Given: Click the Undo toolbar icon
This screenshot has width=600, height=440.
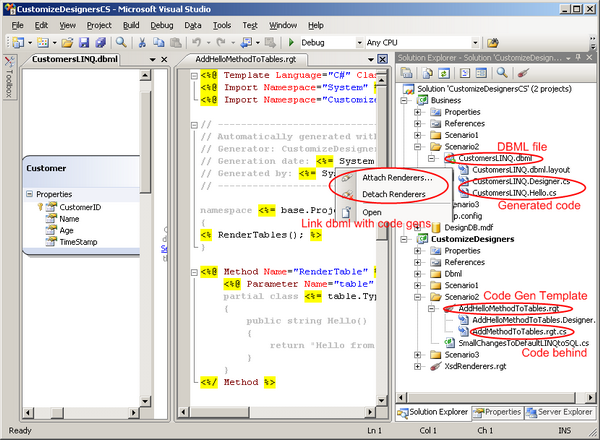Looking at the screenshot, I should click(x=196, y=42).
